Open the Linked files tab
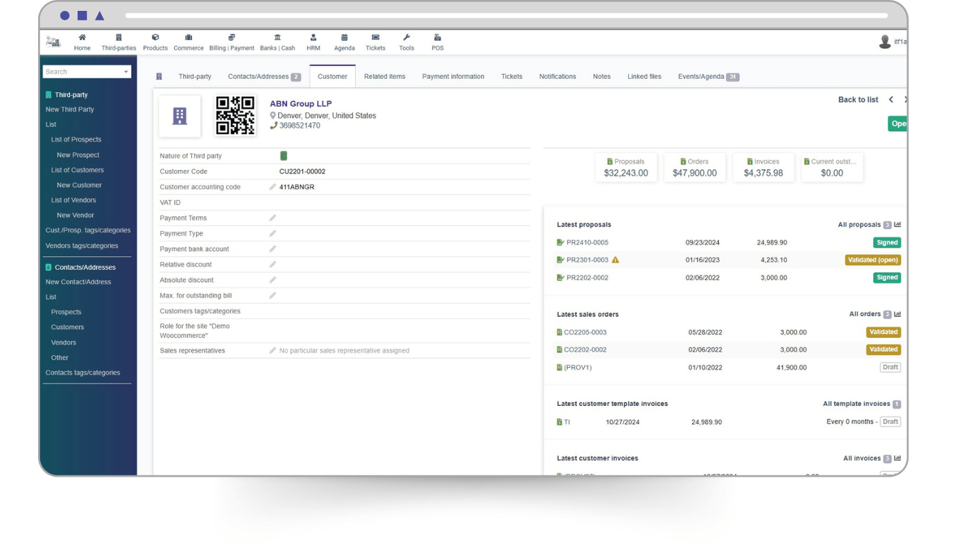 click(x=644, y=76)
